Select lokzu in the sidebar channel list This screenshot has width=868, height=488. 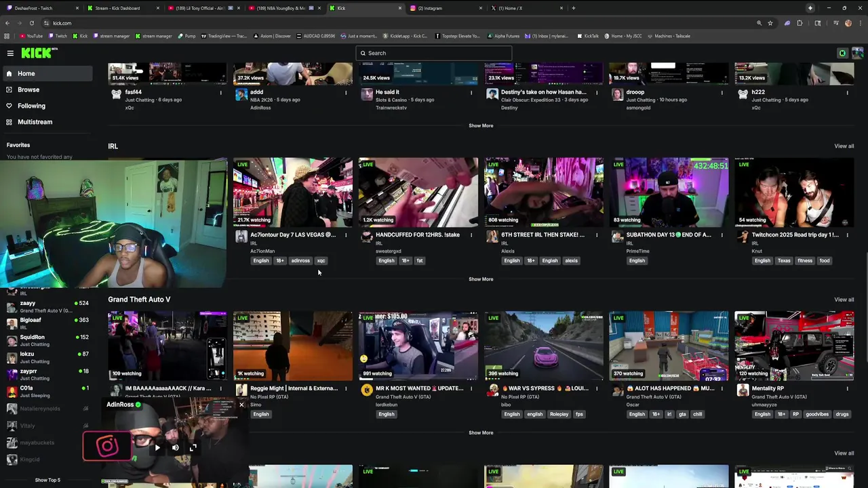coord(46,357)
